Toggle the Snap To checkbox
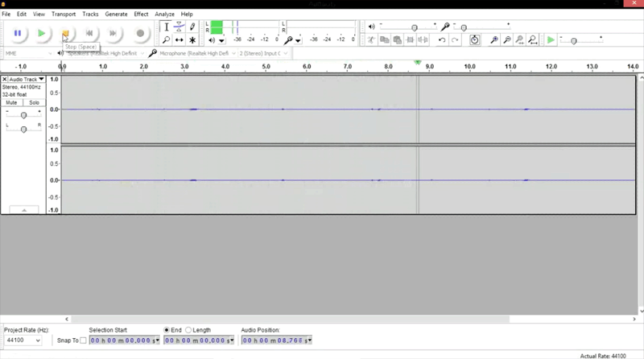 (x=83, y=340)
